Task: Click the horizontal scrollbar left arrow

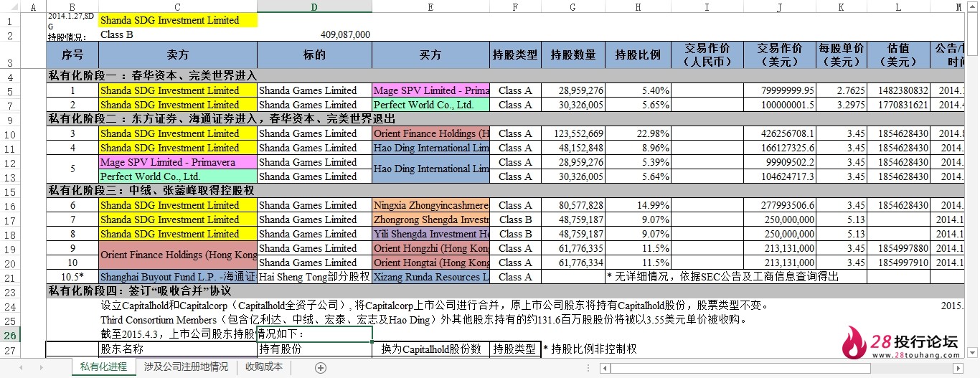Action: tap(606, 368)
